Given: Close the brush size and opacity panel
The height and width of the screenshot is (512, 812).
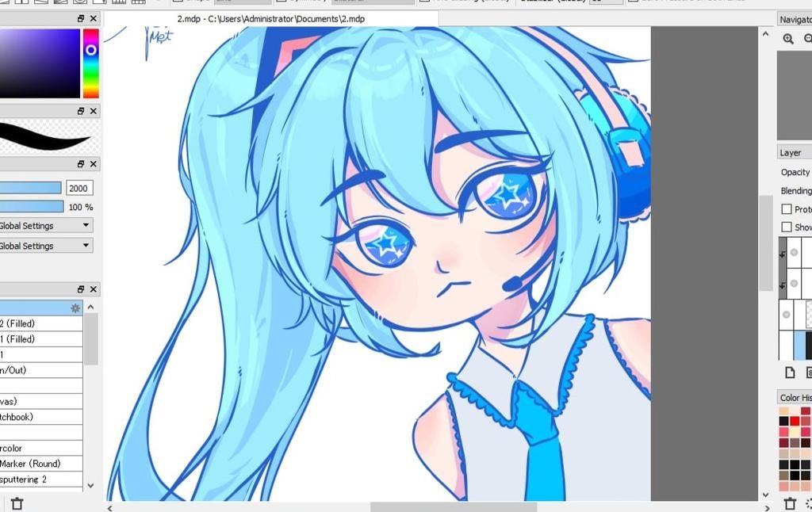Looking at the screenshot, I should point(94,163).
